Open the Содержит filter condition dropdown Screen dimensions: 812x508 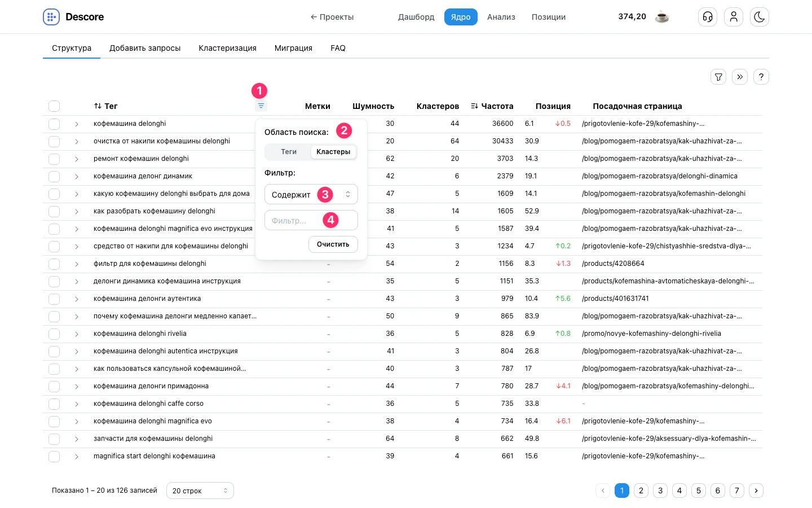[311, 194]
